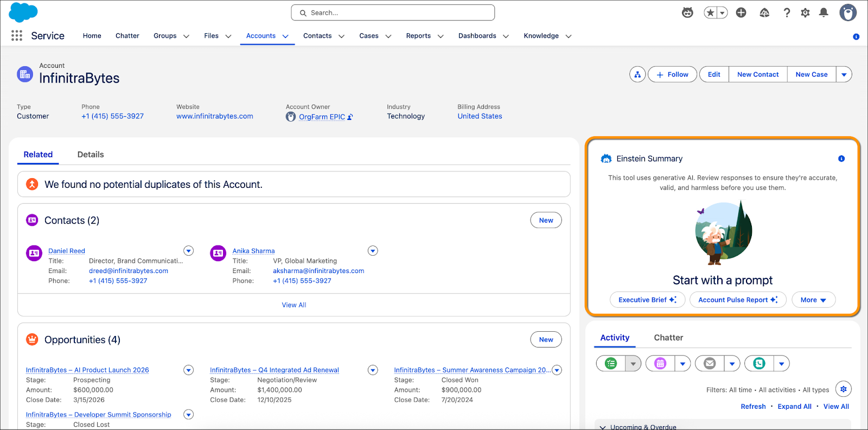Select the Activity tab
868x430 pixels.
point(615,338)
